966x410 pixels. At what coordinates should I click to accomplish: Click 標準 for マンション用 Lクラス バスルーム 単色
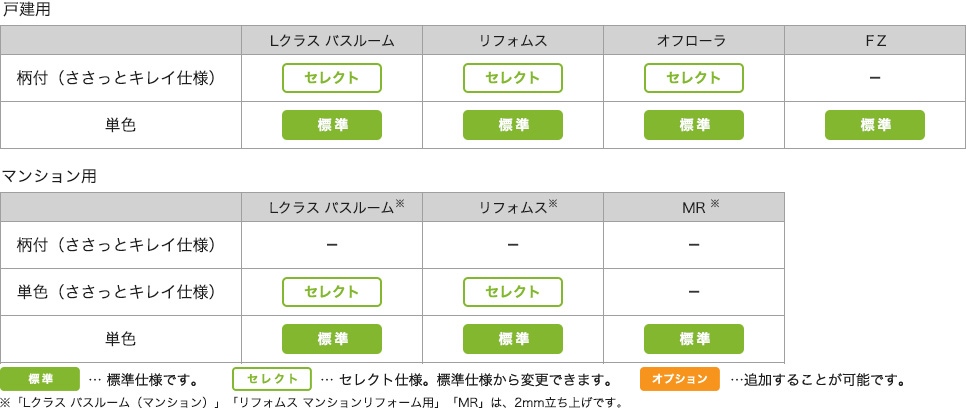tap(332, 339)
